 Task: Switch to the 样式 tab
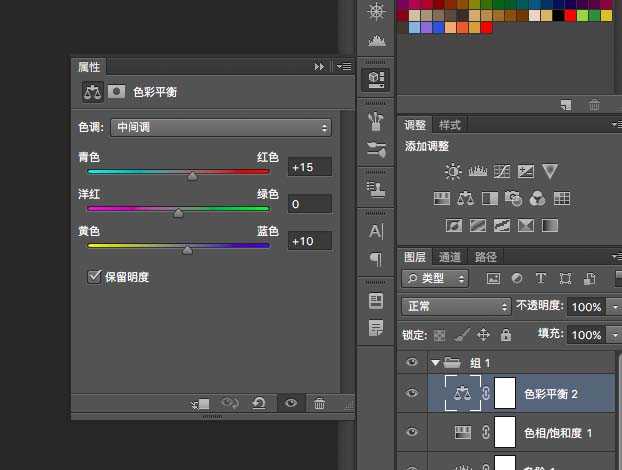coord(450,125)
